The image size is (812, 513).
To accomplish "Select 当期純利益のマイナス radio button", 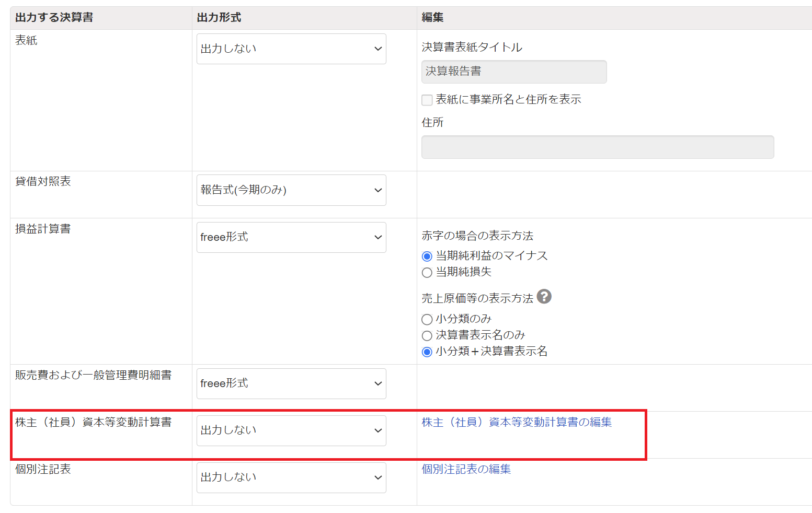I will tap(427, 256).
